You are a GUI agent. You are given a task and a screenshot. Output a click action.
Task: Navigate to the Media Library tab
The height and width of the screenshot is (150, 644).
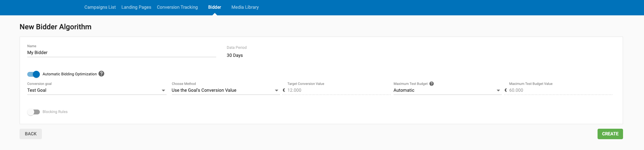[245, 7]
